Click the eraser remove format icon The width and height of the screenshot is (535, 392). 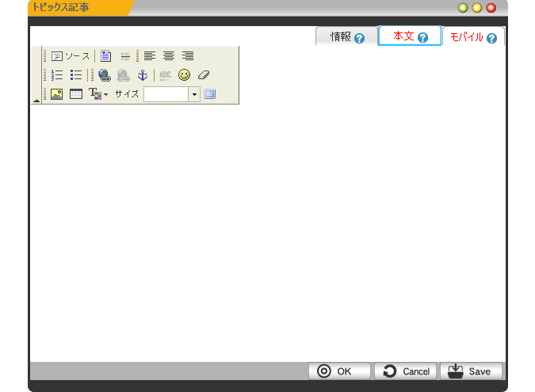(204, 75)
